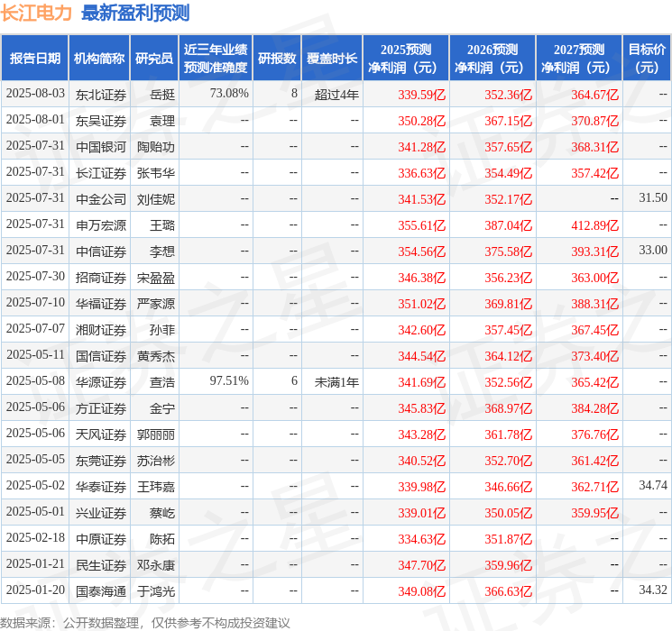Viewport: 672px width, 631px height.
Task: Click the 华福证券 institution cell
Action: [101, 304]
